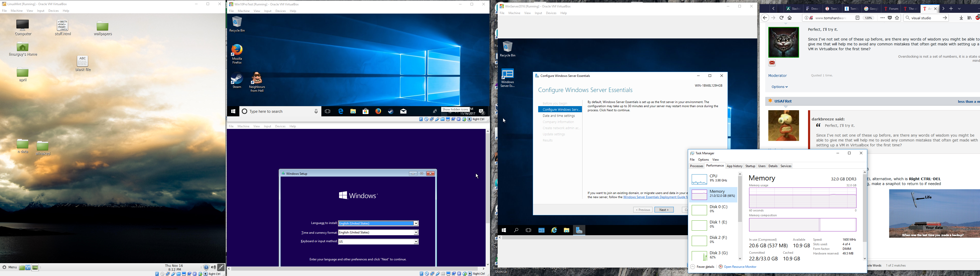Click Win10ProTest Start button
This screenshot has height=276, width=980.
tap(233, 111)
